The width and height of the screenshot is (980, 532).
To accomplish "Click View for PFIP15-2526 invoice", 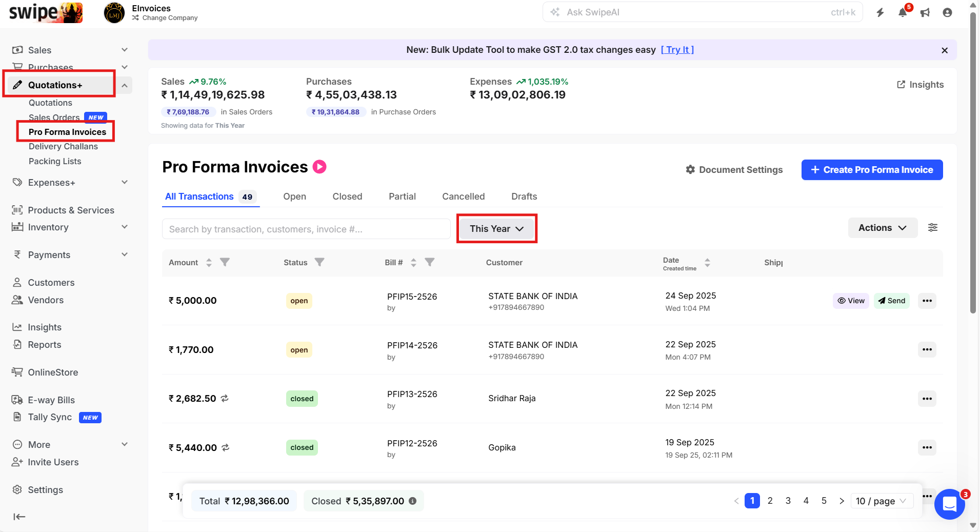I will pyautogui.click(x=851, y=301).
